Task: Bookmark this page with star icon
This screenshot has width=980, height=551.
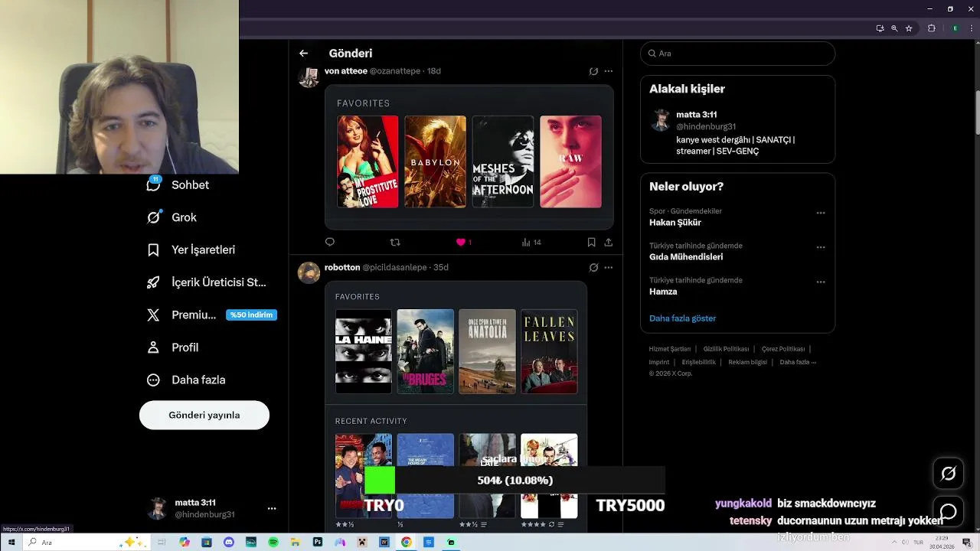Action: point(909,28)
